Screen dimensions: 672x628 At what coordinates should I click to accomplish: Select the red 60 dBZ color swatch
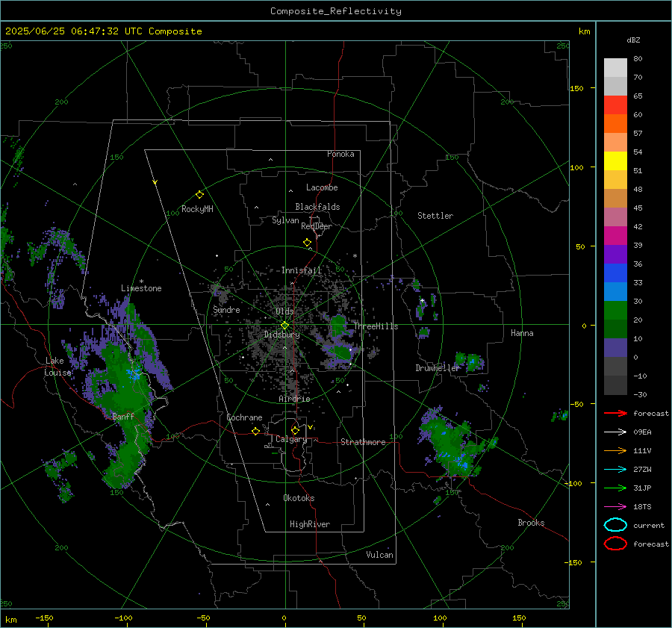click(615, 105)
